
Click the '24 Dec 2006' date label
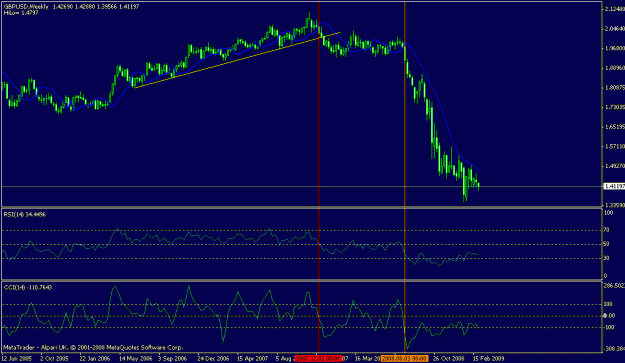click(213, 358)
